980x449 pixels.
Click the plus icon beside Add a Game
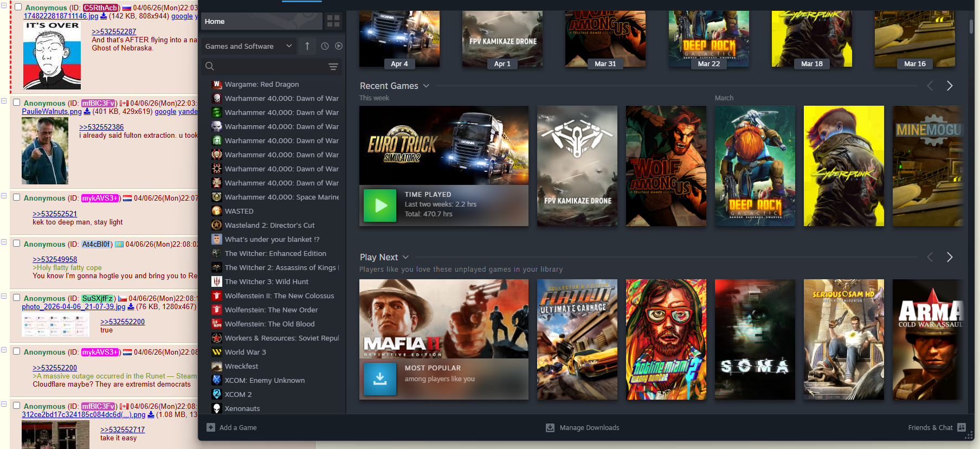coord(211,427)
